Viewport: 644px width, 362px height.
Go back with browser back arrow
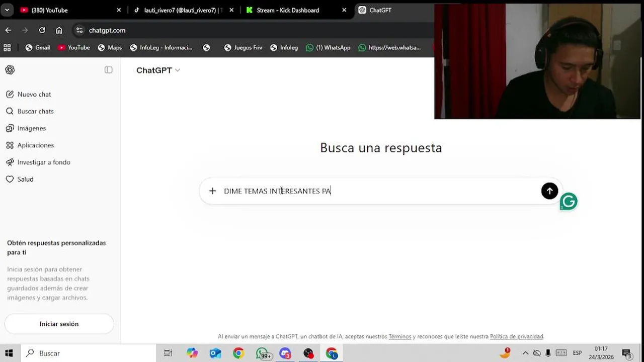pyautogui.click(x=8, y=30)
